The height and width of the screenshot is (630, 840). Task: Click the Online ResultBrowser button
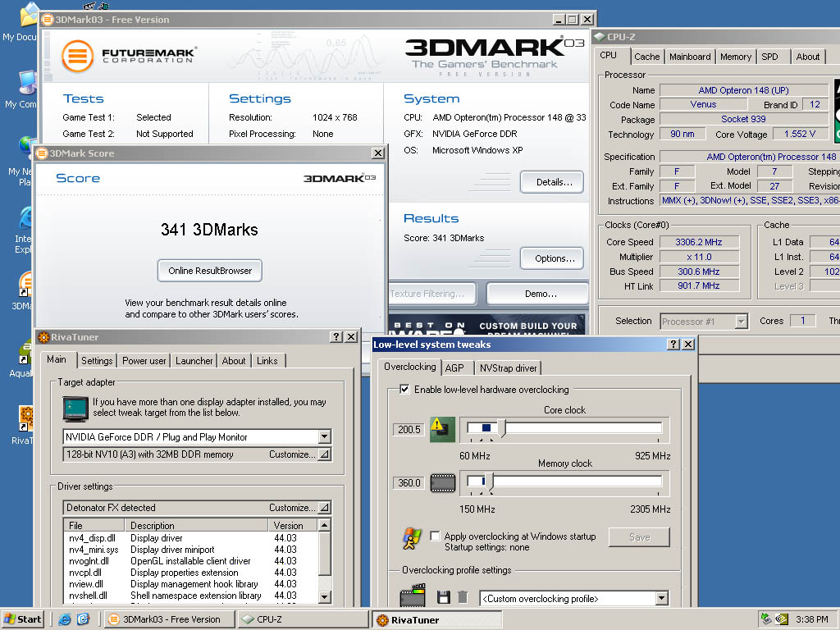pyautogui.click(x=210, y=271)
